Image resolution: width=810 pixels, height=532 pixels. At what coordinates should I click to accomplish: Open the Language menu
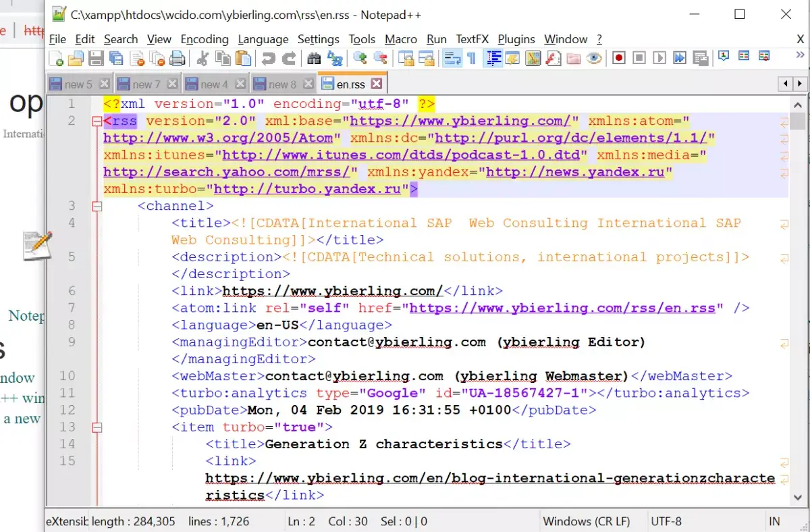pyautogui.click(x=263, y=40)
